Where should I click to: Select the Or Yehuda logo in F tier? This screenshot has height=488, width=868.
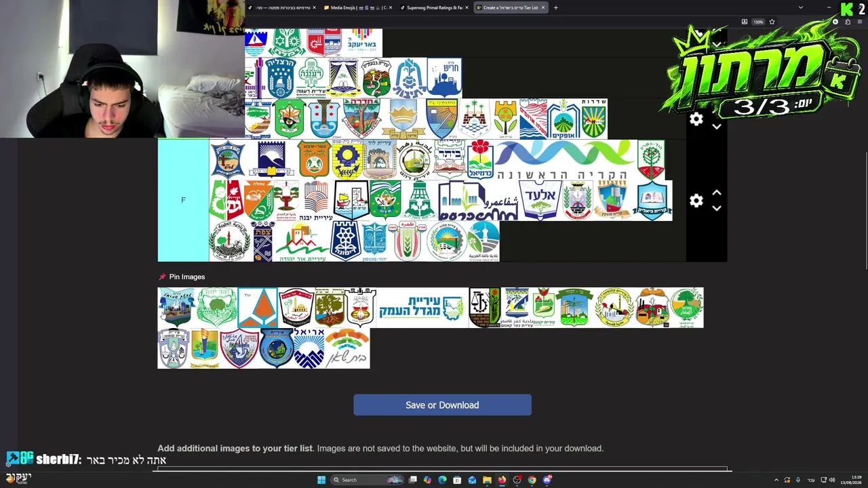302,241
